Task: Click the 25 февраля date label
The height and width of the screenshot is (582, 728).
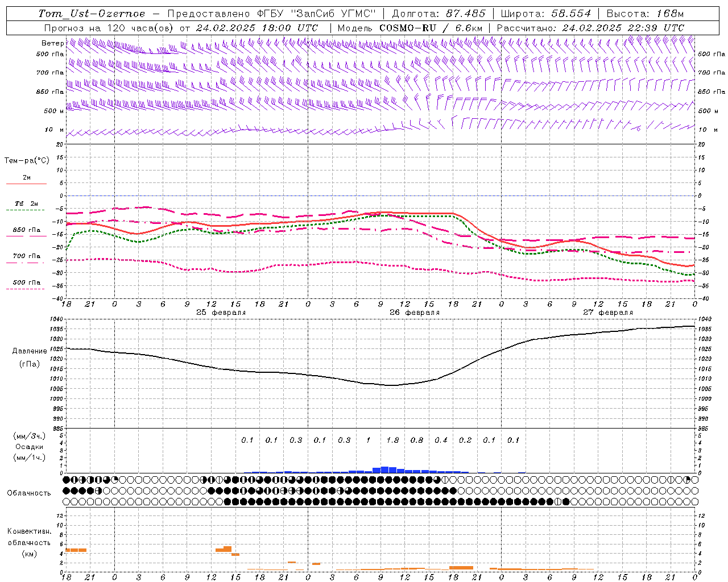Action: pos(221,313)
